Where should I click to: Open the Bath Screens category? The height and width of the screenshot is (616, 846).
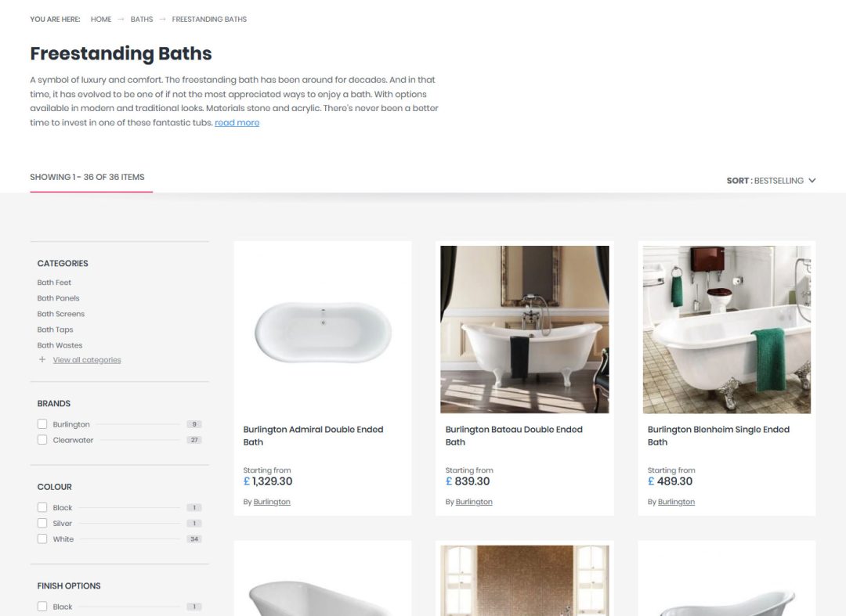[61, 314]
